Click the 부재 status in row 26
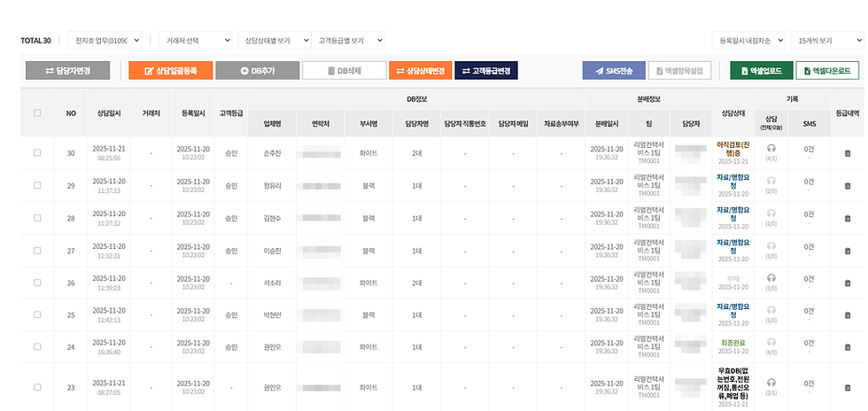Image resolution: width=868 pixels, height=411 pixels. [733, 279]
